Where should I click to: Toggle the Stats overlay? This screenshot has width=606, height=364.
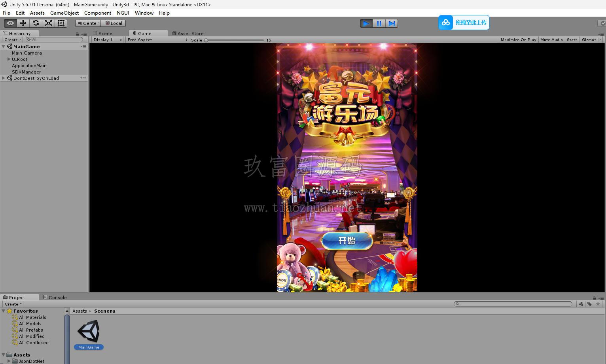[x=572, y=40]
